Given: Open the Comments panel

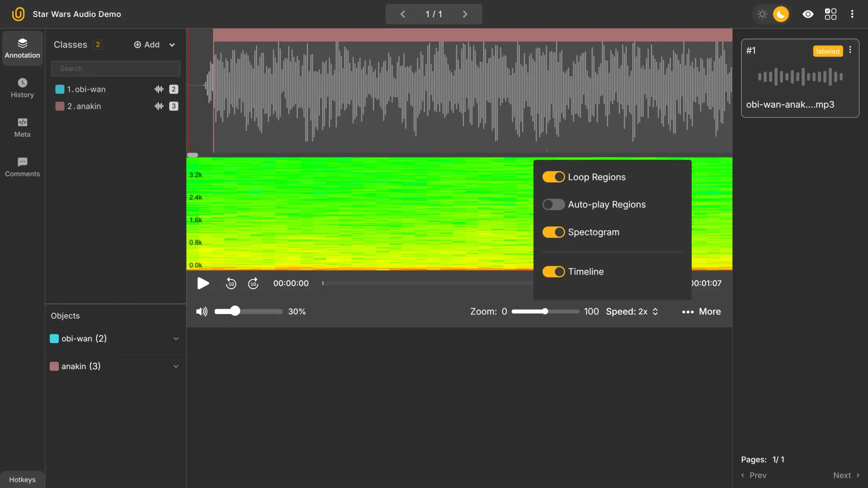Looking at the screenshot, I should [22, 167].
